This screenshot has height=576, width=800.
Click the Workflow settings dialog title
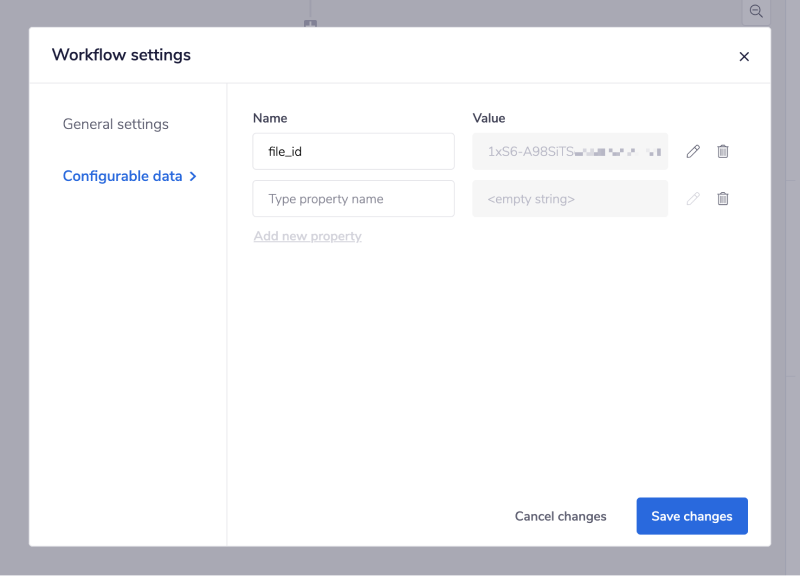(121, 55)
